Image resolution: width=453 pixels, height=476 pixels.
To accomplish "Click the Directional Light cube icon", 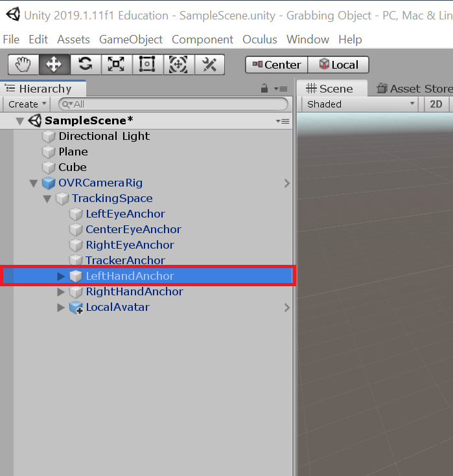I will 49,137.
